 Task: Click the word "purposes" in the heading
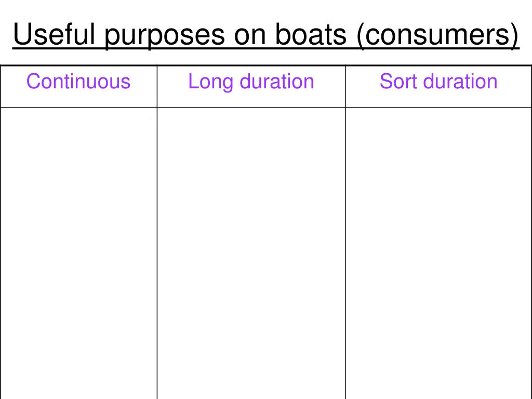pyautogui.click(x=165, y=36)
